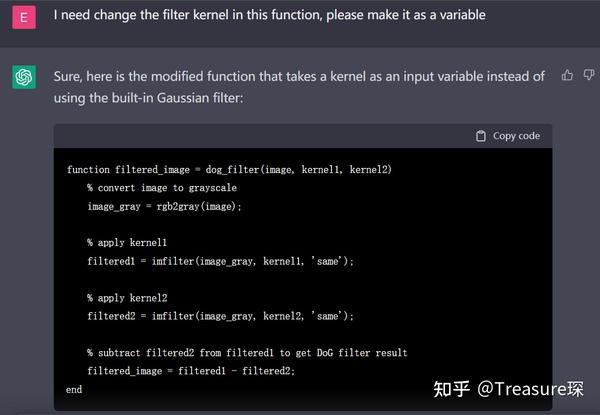Click the filtered2 imfilter code line
The width and height of the screenshot is (600, 415).
(x=220, y=316)
